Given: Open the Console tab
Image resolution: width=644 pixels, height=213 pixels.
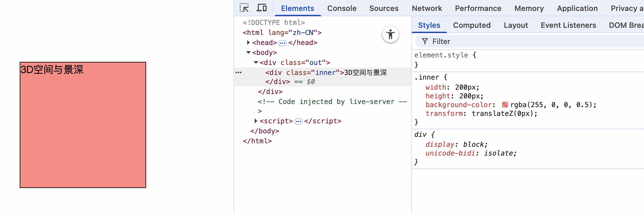Looking at the screenshot, I should pyautogui.click(x=342, y=8).
